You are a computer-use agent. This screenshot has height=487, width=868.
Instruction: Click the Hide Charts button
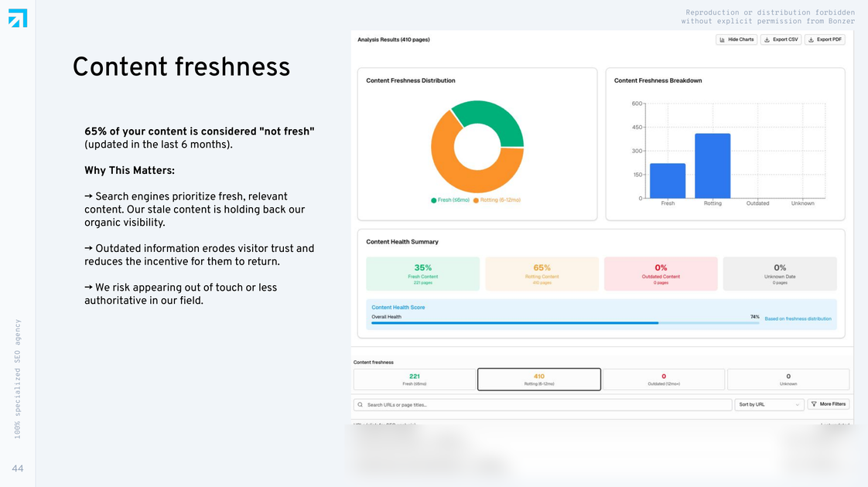click(x=736, y=40)
